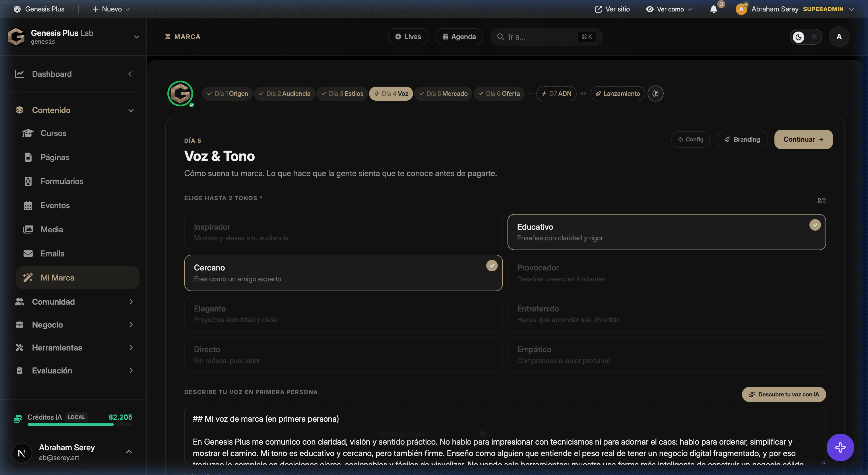Select the Provocador tone card
Image resolution: width=868 pixels, height=475 pixels.
[x=666, y=273]
